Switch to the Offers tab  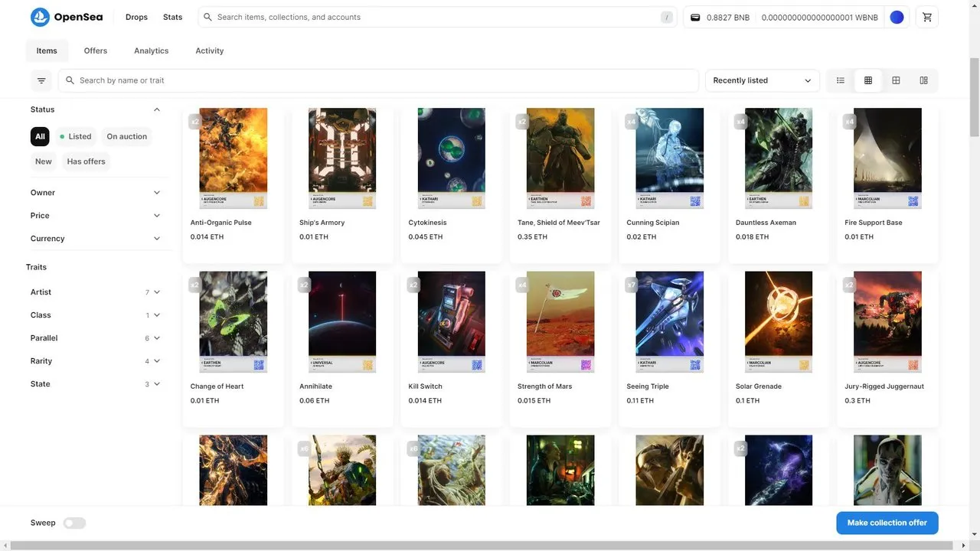click(x=96, y=51)
